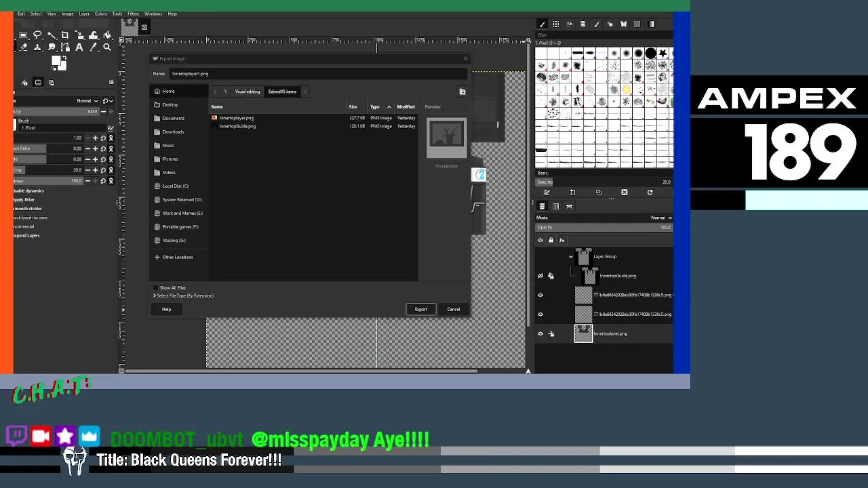Adjust the layers Opacity slider
Screen dimensions: 868x488
(x=604, y=227)
